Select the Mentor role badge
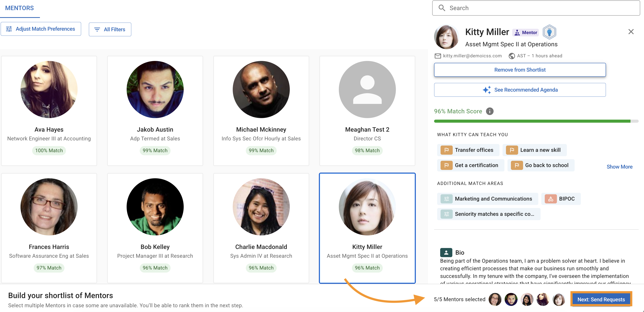Image resolution: width=644 pixels, height=312 pixels. pos(526,33)
